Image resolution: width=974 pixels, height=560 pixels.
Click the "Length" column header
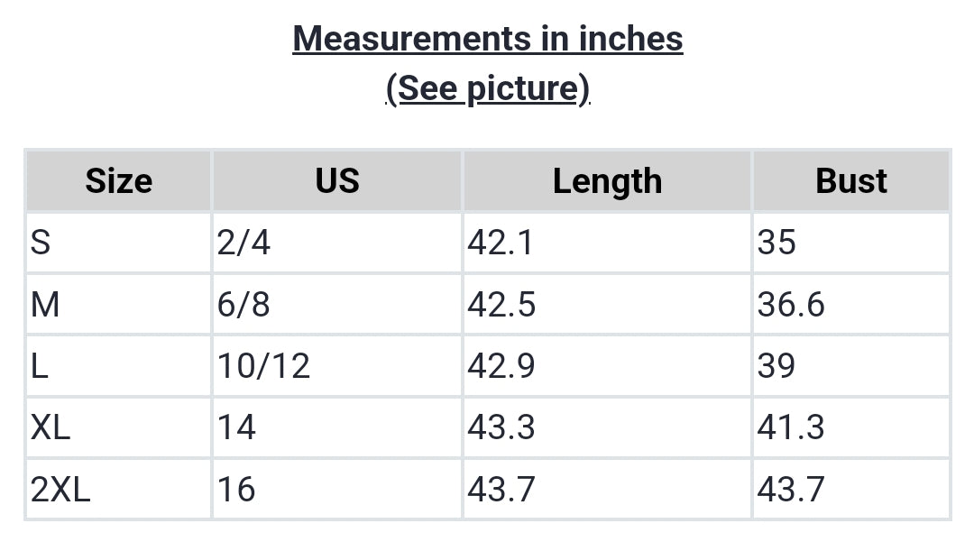(607, 181)
